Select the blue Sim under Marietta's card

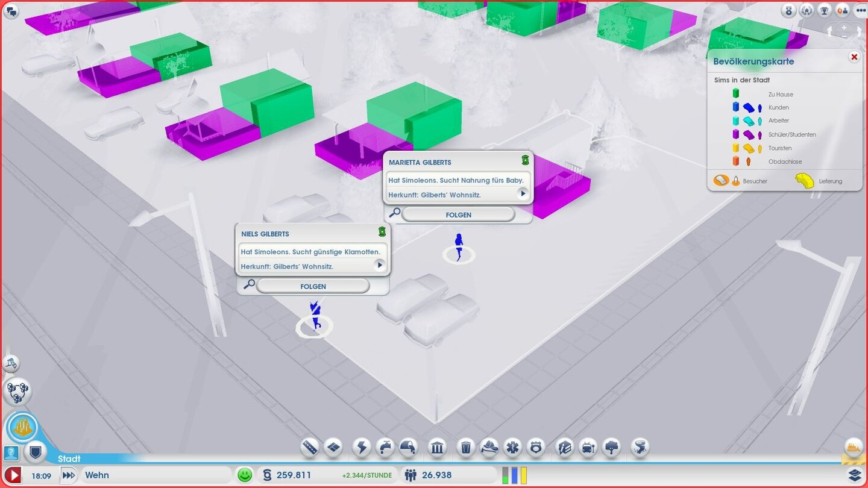point(458,248)
